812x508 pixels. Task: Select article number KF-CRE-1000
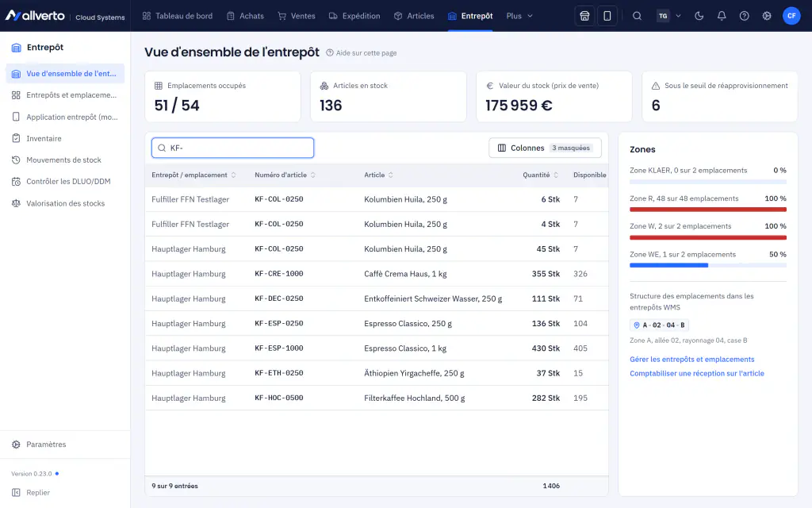click(278, 274)
